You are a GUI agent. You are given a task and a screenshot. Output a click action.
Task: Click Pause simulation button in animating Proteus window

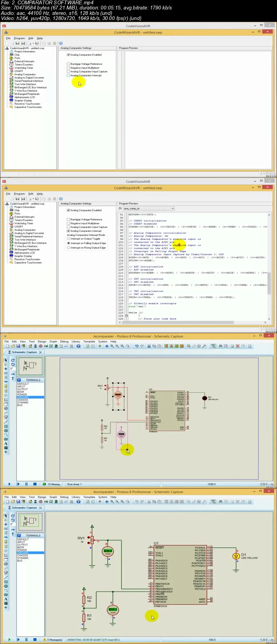pyautogui.click(x=26, y=640)
